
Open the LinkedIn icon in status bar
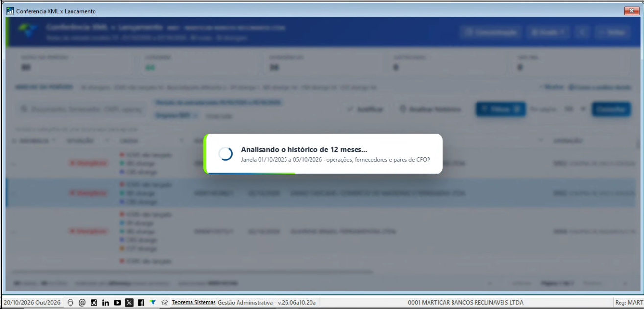(x=106, y=303)
